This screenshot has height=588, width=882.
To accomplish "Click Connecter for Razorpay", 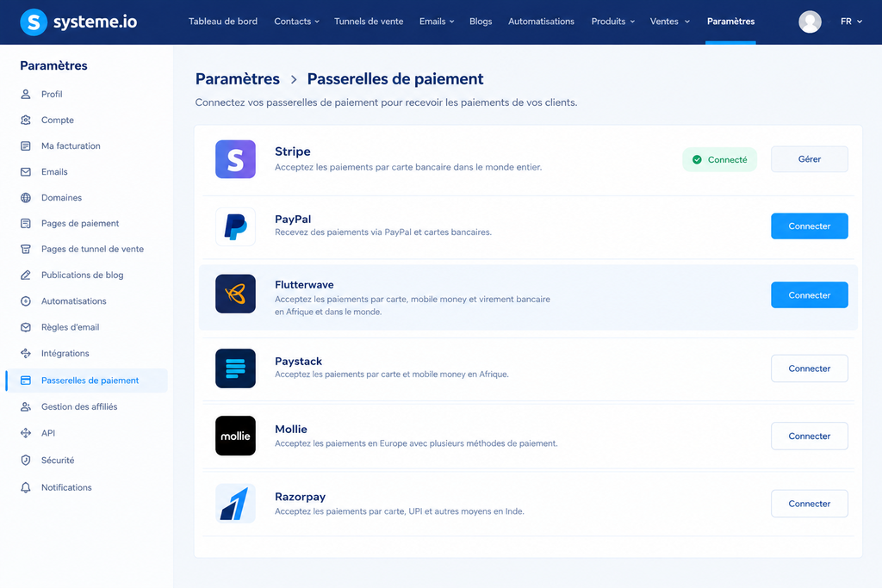I will point(809,504).
